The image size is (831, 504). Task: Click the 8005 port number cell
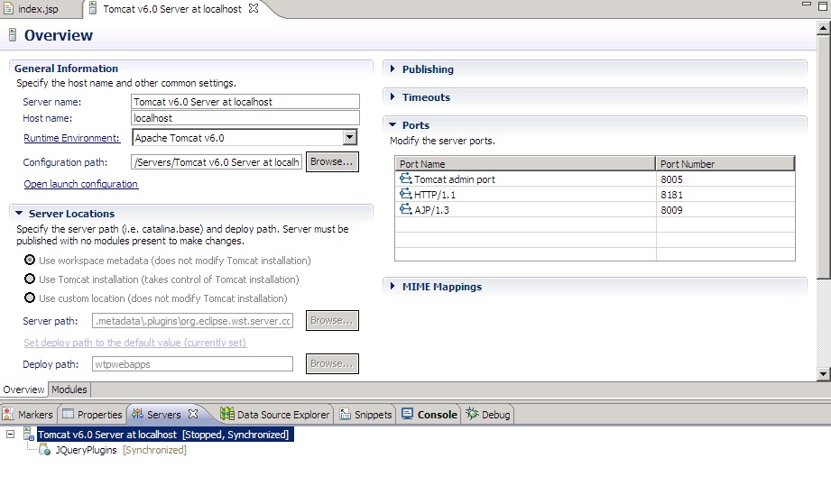[x=725, y=179]
